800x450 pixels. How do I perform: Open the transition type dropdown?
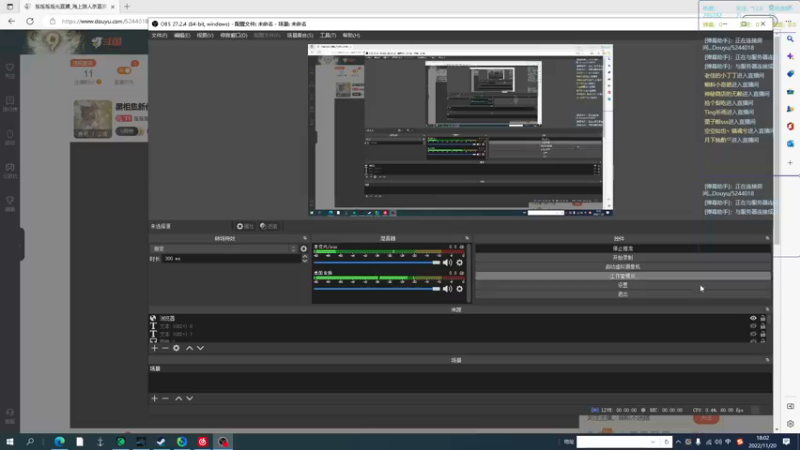click(x=224, y=248)
